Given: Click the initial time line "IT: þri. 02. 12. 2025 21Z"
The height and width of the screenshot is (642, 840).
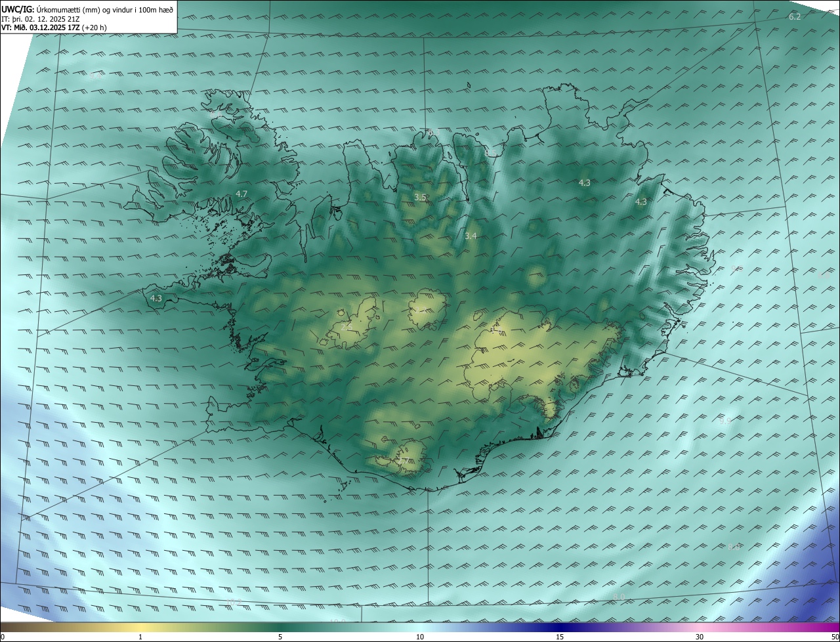Looking at the screenshot, I should [41, 18].
